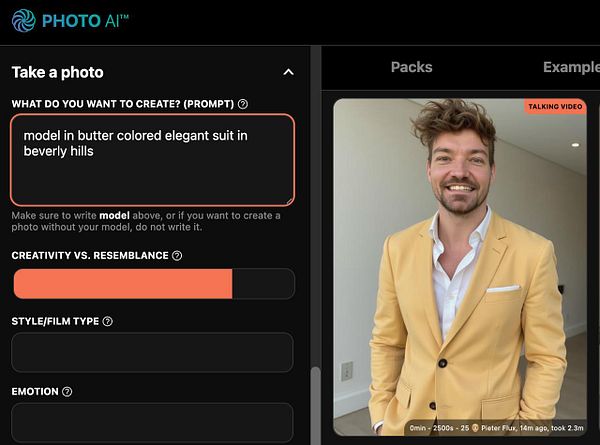Viewport: 600px width, 445px height.
Task: Switch to the Packs tab
Action: tap(411, 67)
